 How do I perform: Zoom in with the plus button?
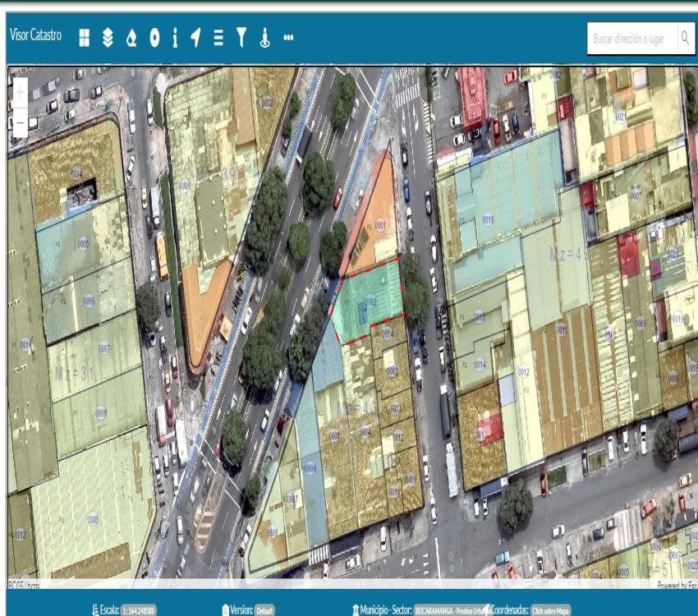coord(20,93)
